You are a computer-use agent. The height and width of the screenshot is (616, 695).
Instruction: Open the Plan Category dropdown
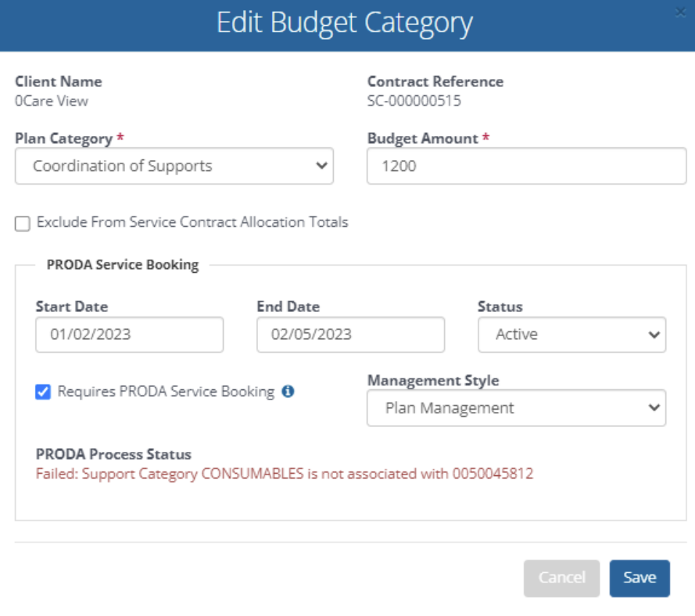pyautogui.click(x=174, y=166)
